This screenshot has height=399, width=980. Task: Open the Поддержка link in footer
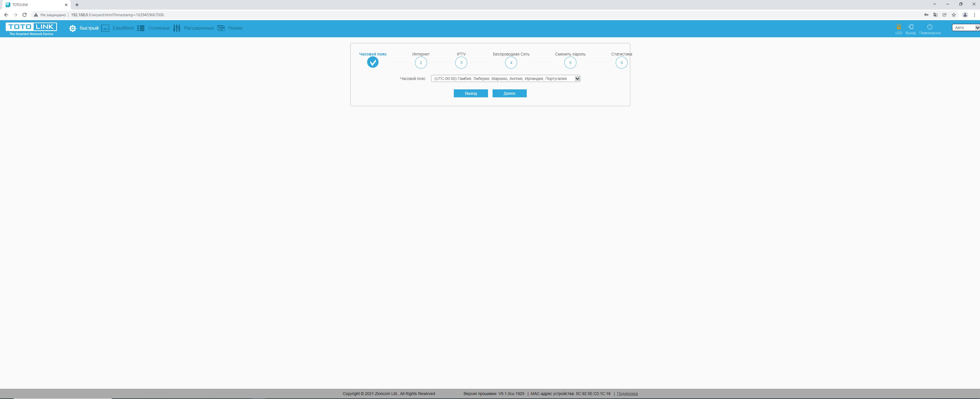click(x=627, y=394)
